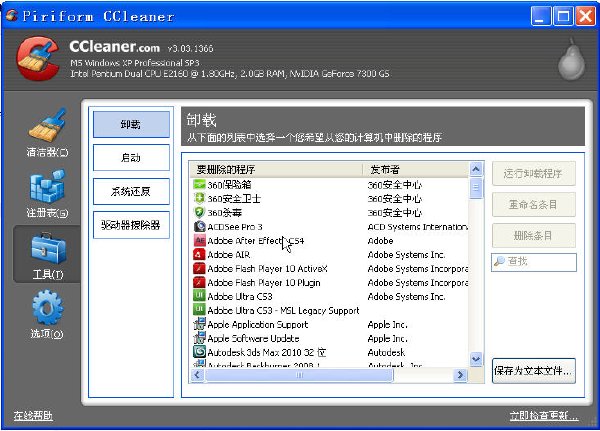The width and height of the screenshot is (600, 431).
Task: Select Adobe Flash Player 10 ActiveX icon
Action: click(x=199, y=268)
